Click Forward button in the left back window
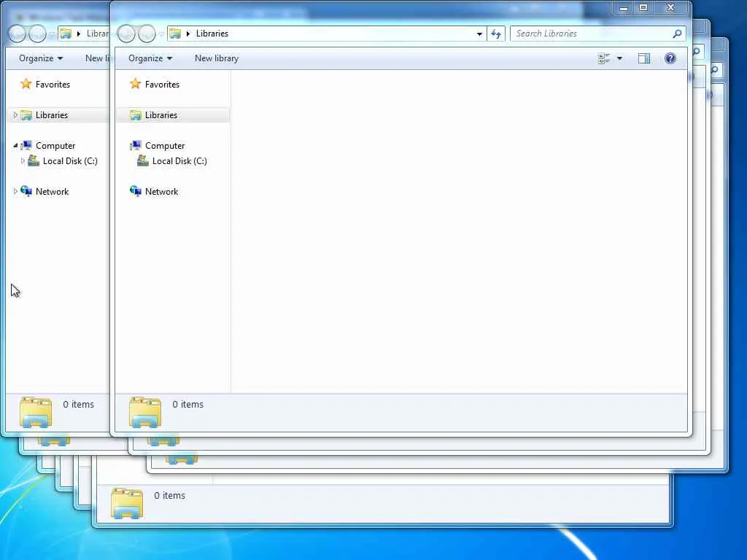747x560 pixels. (37, 34)
